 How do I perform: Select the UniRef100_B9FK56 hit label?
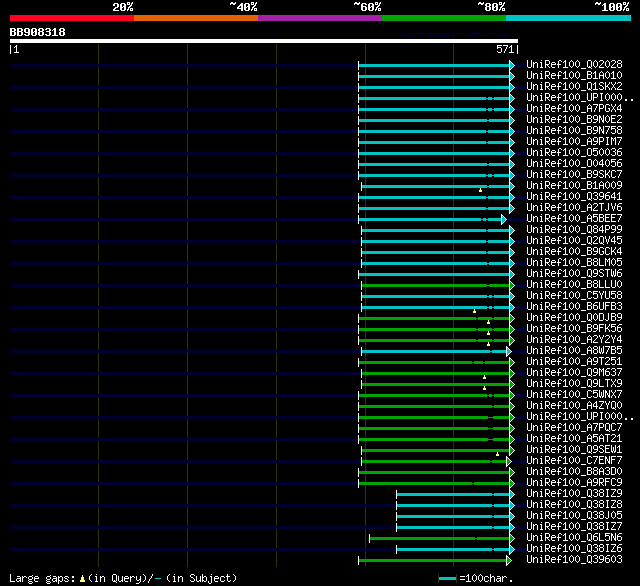574,329
